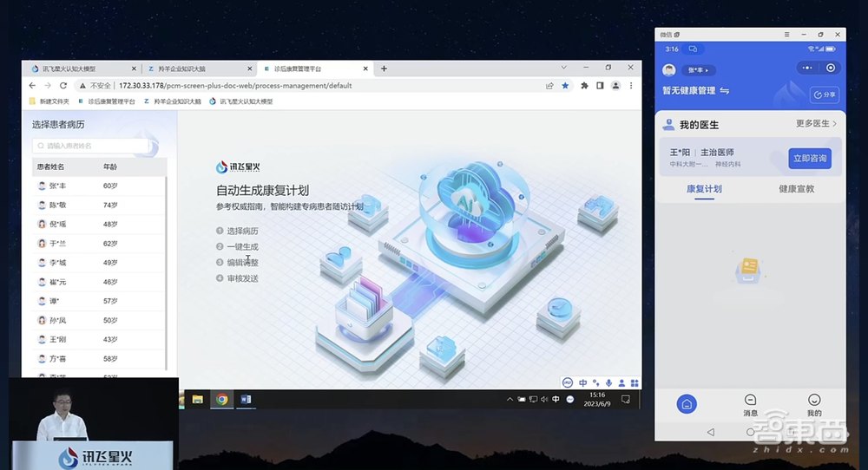Click the 分享 share button

point(825,95)
